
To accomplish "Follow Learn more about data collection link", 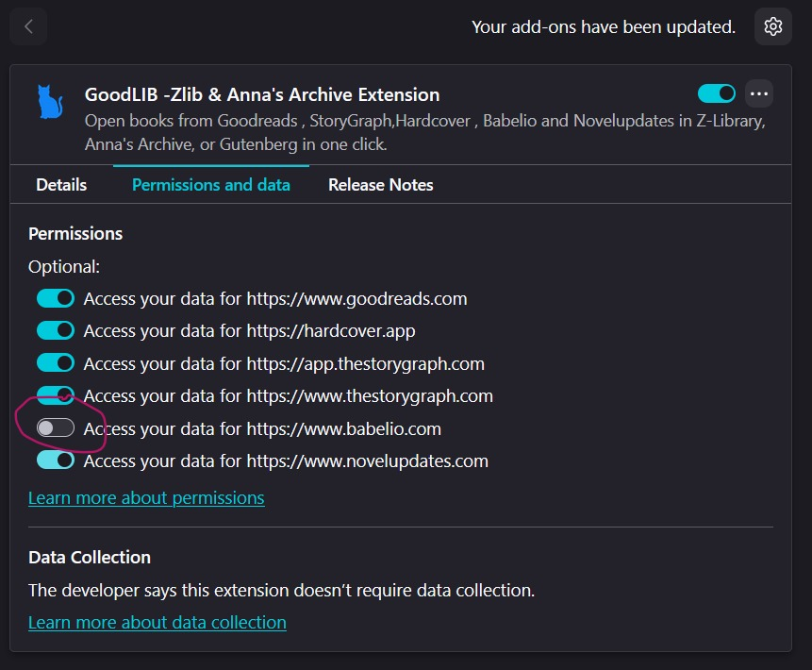I will [157, 623].
